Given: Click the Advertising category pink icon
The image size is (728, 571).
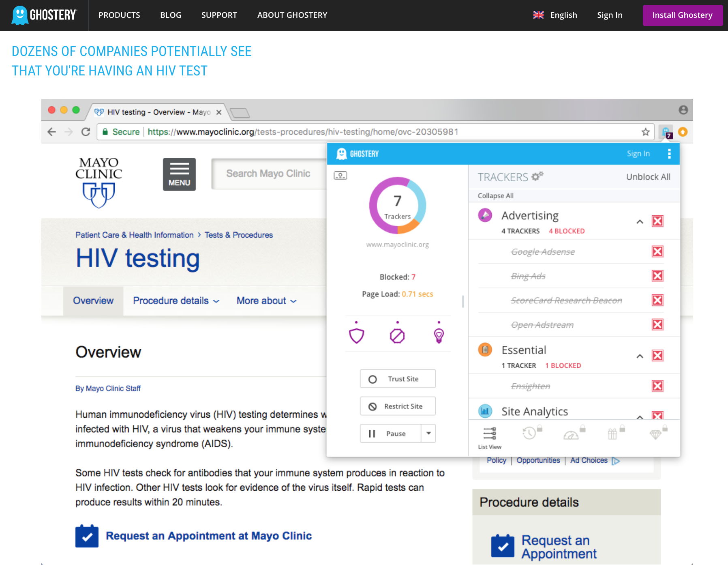Looking at the screenshot, I should pos(485,215).
